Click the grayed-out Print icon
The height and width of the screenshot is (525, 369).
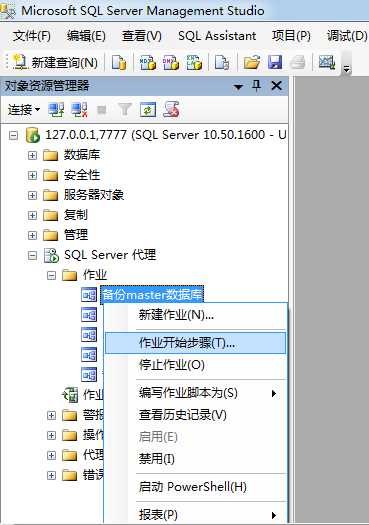(x=298, y=62)
